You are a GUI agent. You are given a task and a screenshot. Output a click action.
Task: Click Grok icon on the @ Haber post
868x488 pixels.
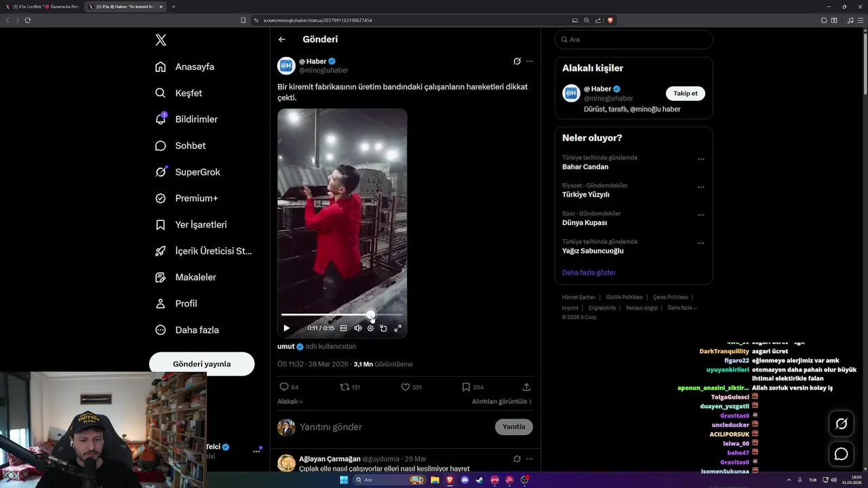point(517,61)
